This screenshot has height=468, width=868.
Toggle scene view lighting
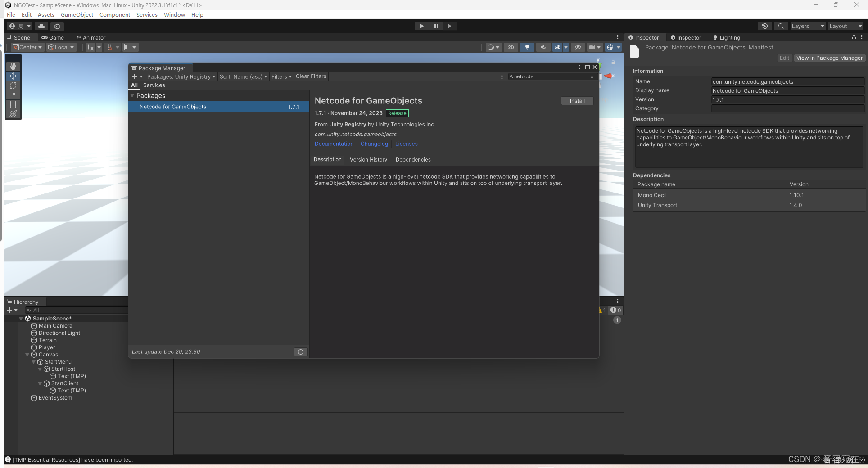[x=527, y=47]
